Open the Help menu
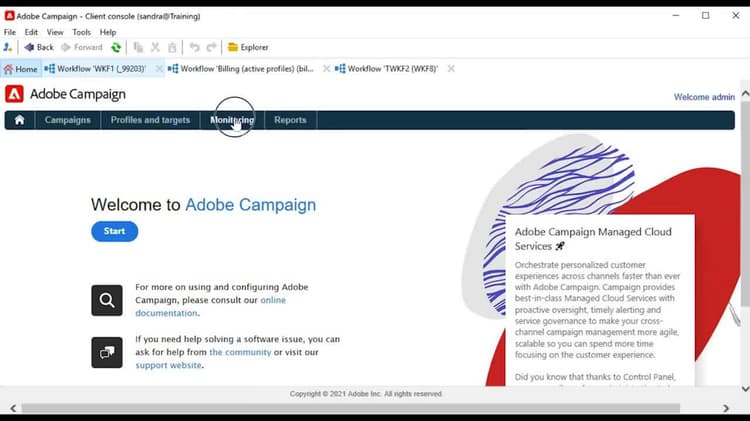This screenshot has width=750, height=421. tap(108, 32)
